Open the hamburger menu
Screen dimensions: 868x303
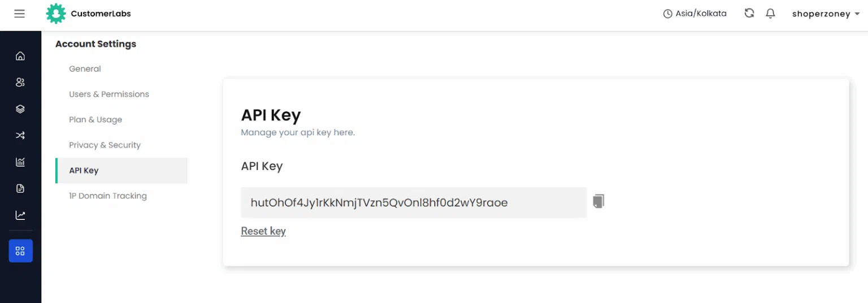[x=19, y=14]
